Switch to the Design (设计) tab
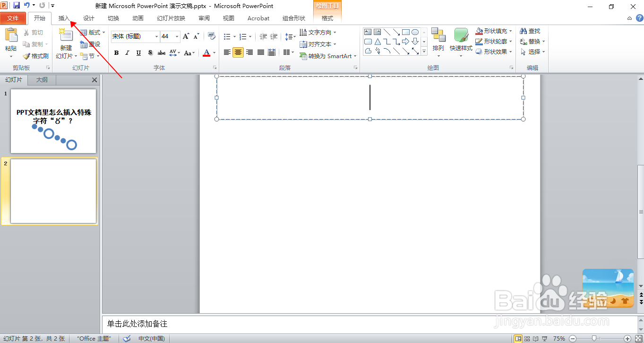 pos(89,18)
